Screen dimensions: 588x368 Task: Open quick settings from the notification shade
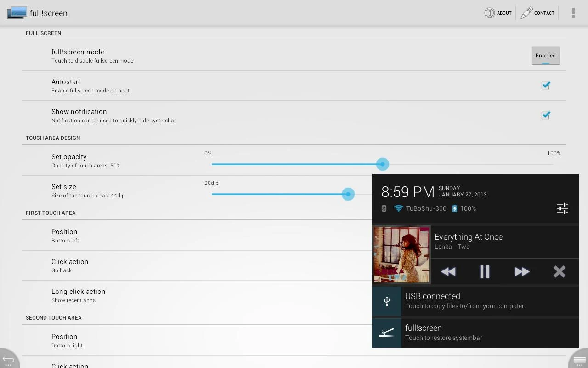tap(562, 208)
